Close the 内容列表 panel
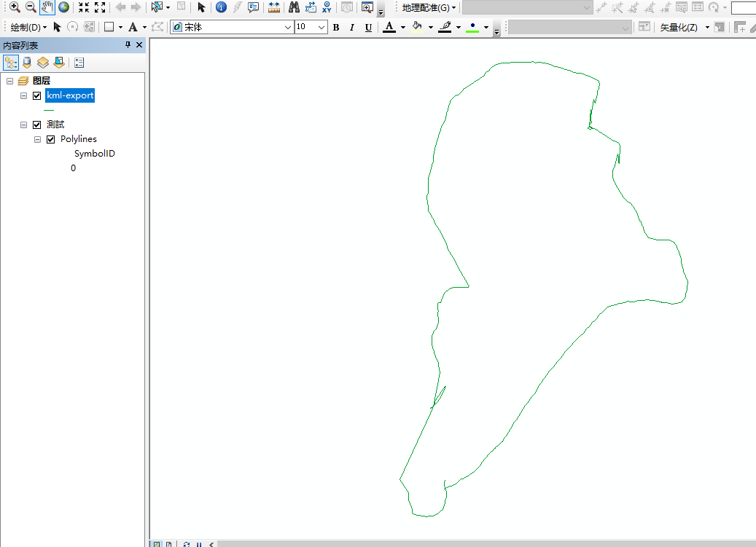Screen dimensions: 756x547 click(139, 44)
